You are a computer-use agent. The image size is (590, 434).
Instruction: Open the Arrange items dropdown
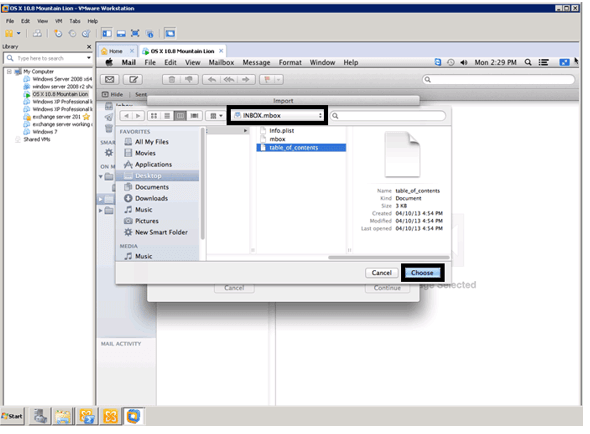click(216, 116)
